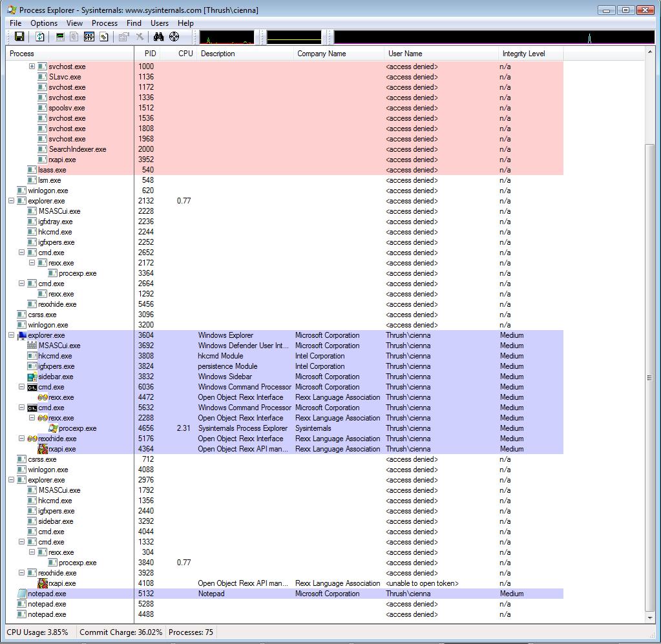The height and width of the screenshot is (644, 661).
Task: Click the sidebar.exe icon for PID 3832
Action: click(x=32, y=377)
